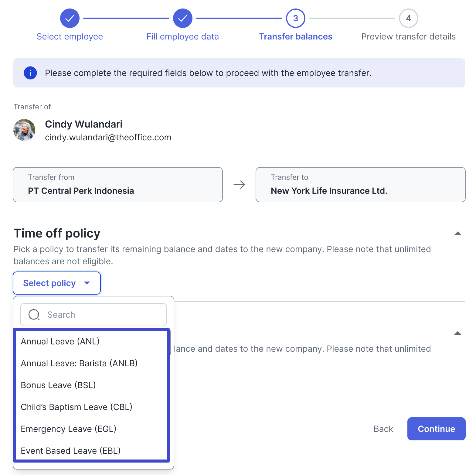Click into the policy Search field

[93, 315]
